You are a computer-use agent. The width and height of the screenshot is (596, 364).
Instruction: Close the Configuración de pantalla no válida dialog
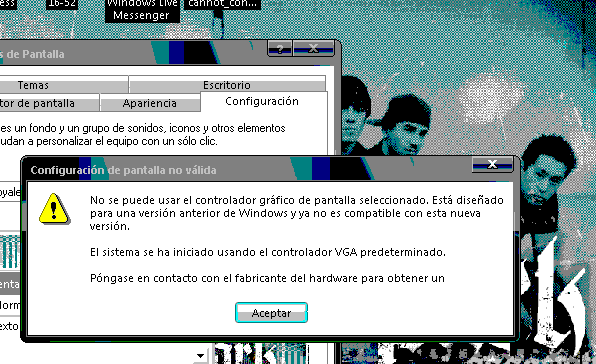(492, 164)
